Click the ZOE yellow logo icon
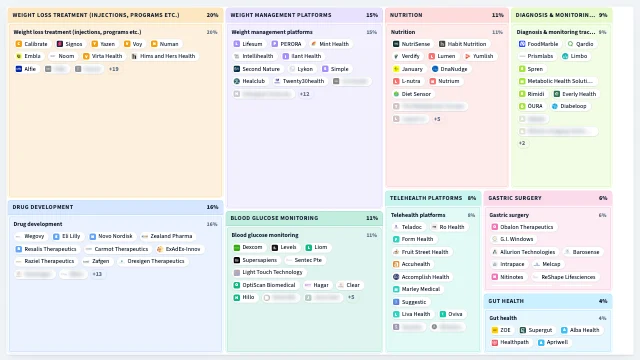The width and height of the screenshot is (640, 360). 495,330
